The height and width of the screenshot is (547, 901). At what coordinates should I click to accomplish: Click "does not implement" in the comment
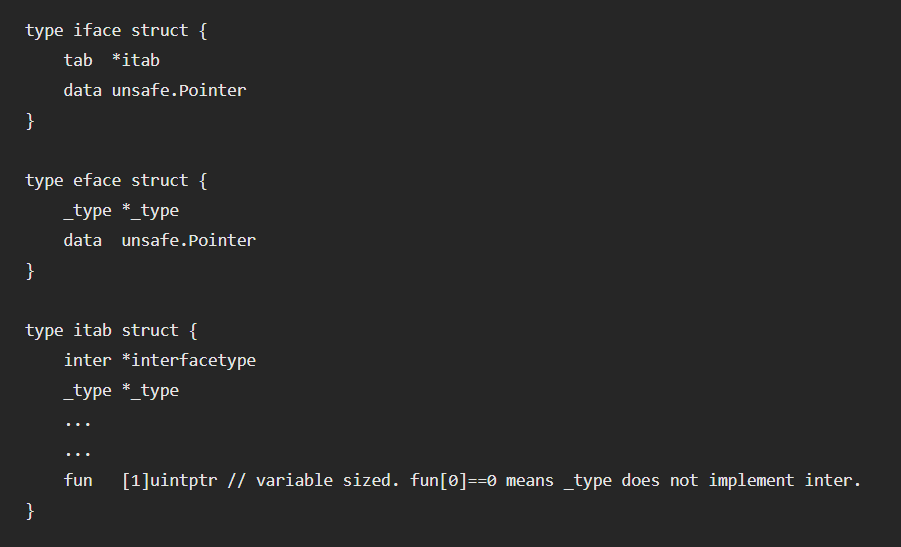pyautogui.click(x=710, y=480)
